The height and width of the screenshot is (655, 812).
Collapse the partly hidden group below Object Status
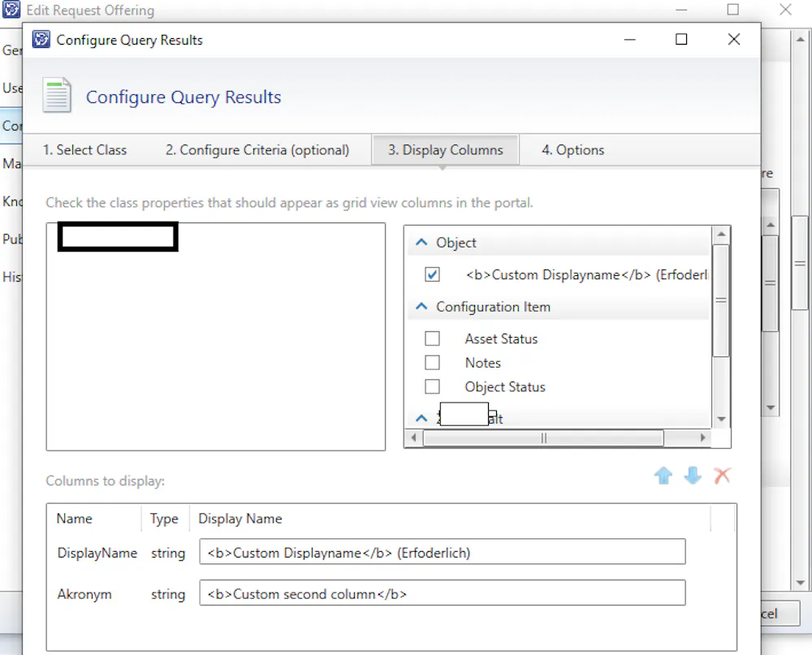(x=421, y=418)
